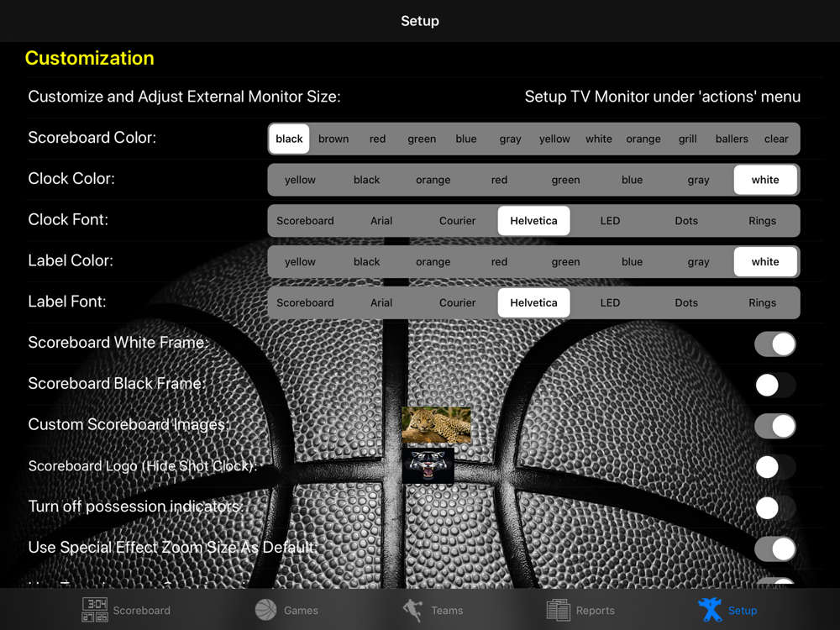Click Setup TV Monitor under 'actions' menu text
Screen dimensions: 840x630
663,97
